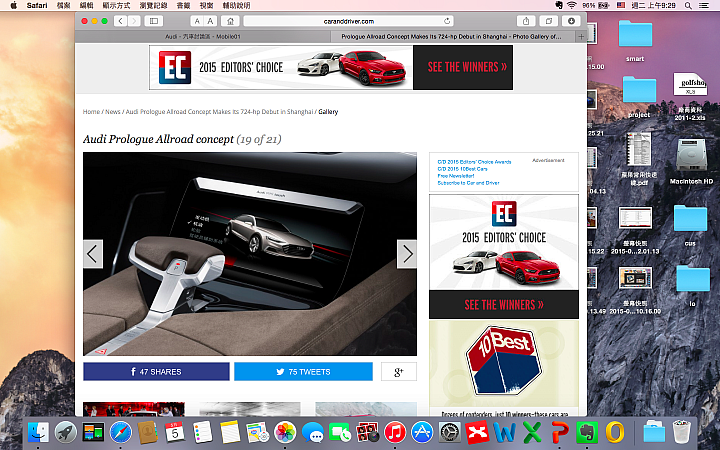Open the 視窗 menu

pos(206,6)
